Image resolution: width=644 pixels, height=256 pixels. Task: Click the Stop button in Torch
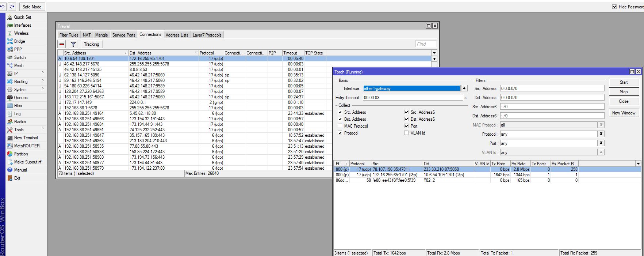pyautogui.click(x=624, y=92)
